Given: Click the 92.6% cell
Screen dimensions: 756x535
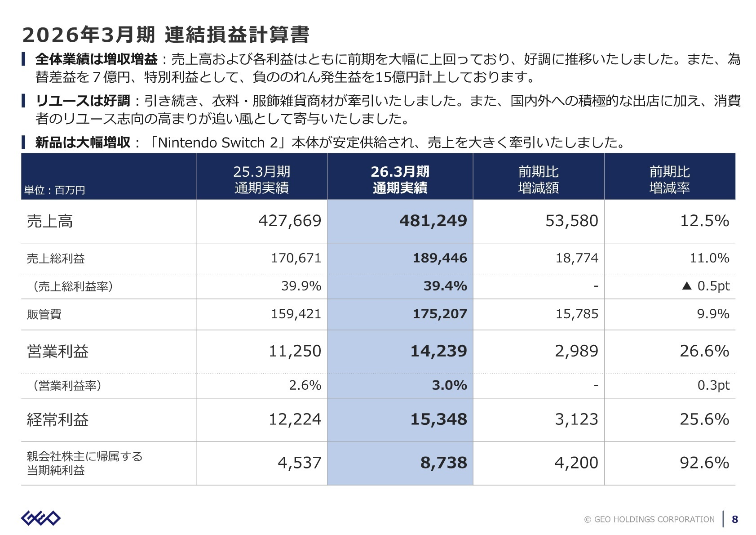Looking at the screenshot, I should (704, 463).
